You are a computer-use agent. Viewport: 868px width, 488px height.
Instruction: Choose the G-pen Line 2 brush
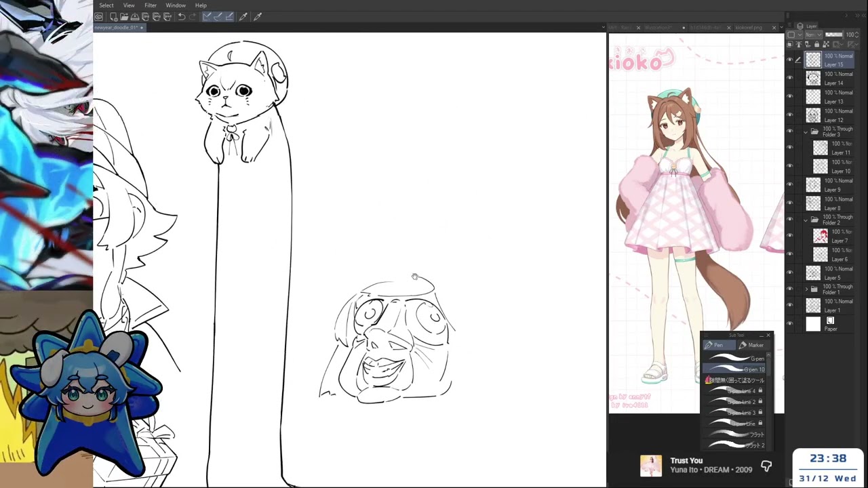[734, 402]
